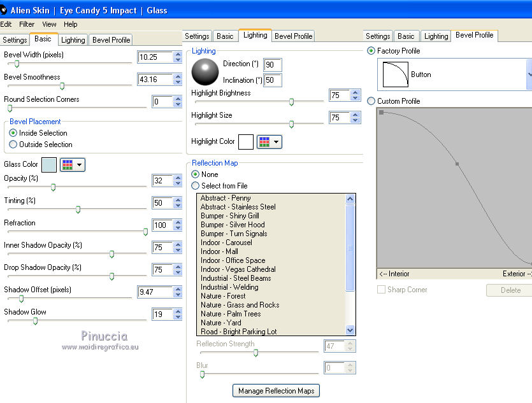This screenshot has width=532, height=403.
Task: Select Inside Selection bevel placement
Action: click(x=13, y=133)
